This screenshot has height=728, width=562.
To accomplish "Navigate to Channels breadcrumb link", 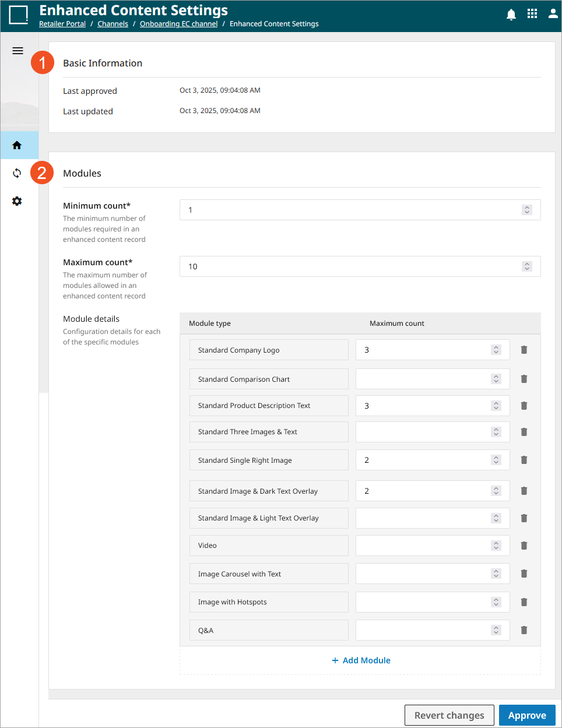I will (x=113, y=24).
